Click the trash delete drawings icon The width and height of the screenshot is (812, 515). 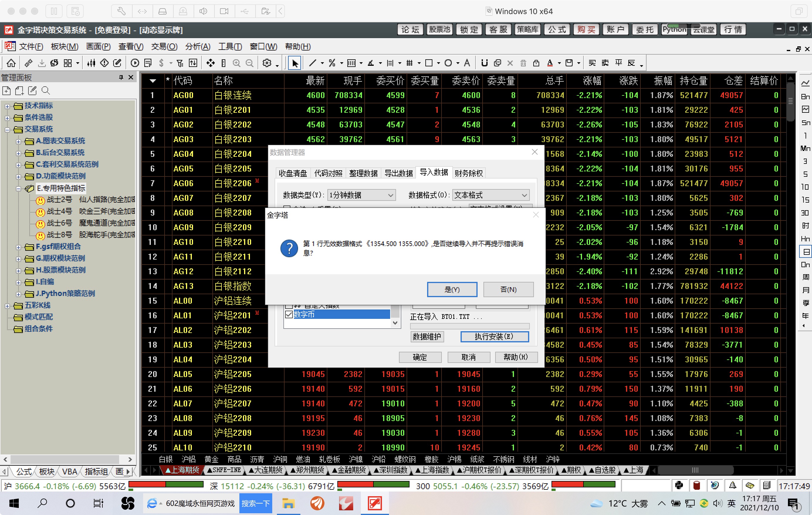point(523,63)
